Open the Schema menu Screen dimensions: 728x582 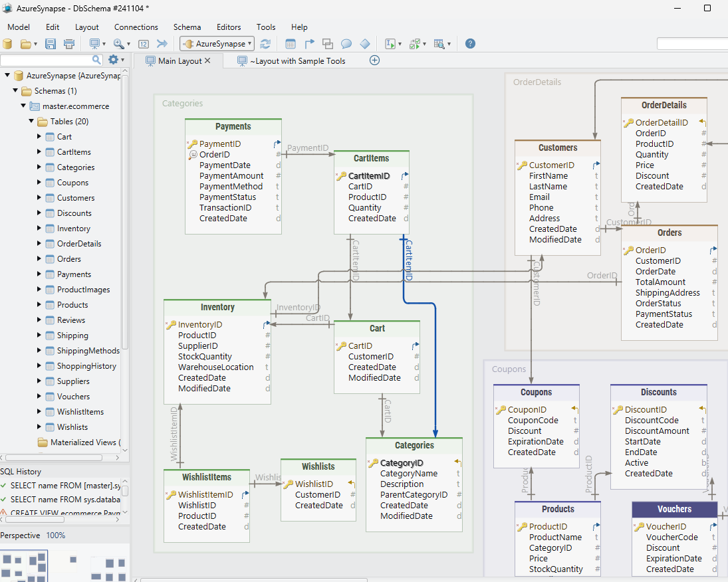[x=187, y=27]
